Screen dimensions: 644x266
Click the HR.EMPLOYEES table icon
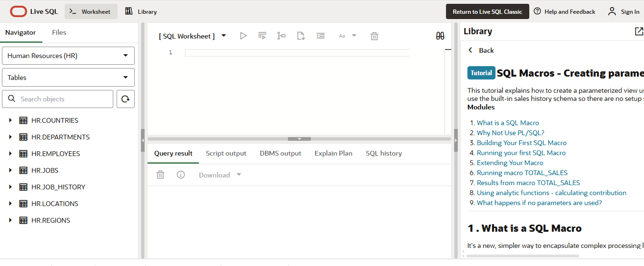[x=23, y=154]
